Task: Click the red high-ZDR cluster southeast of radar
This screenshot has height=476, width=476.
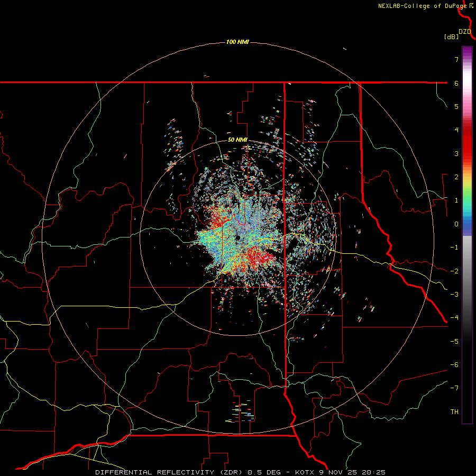Action: coord(260,257)
